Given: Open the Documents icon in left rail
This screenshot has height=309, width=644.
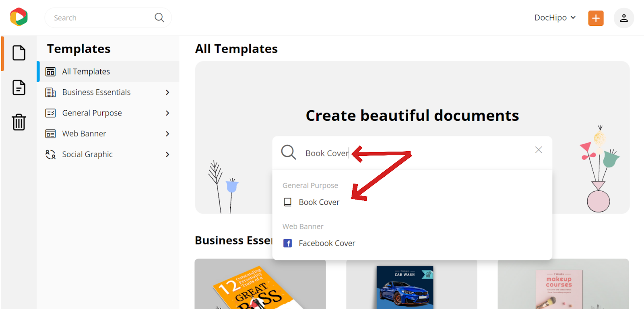Looking at the screenshot, I should [x=19, y=87].
